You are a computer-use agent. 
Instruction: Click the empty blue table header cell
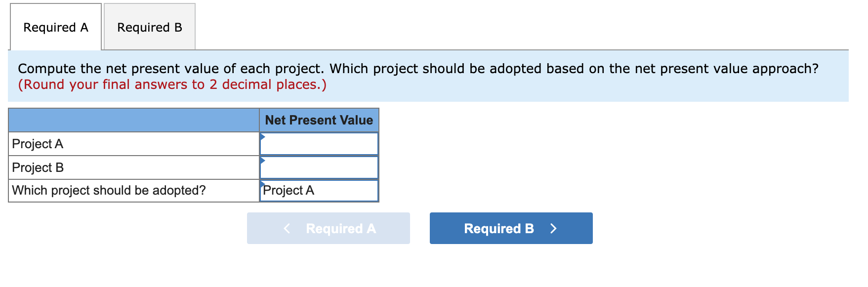133,120
